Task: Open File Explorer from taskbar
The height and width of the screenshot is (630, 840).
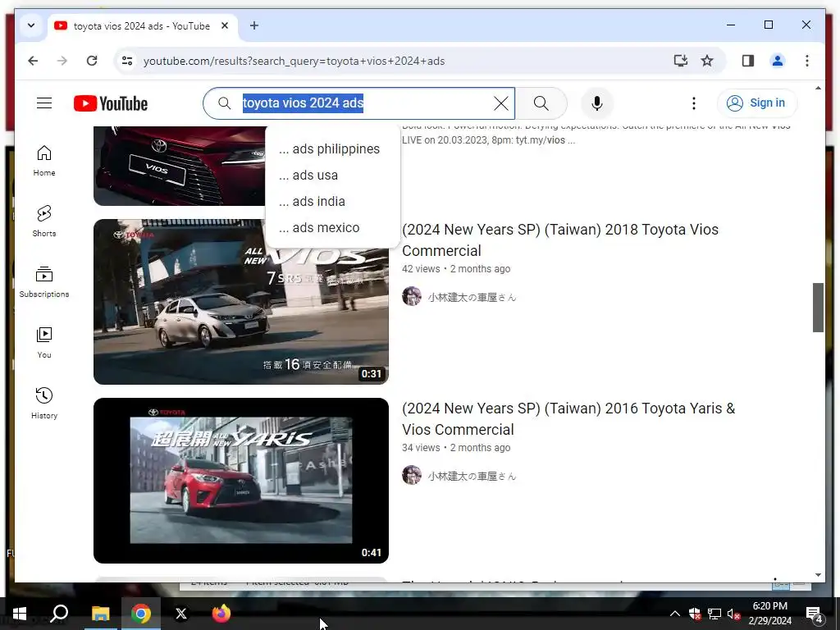Action: 100,614
